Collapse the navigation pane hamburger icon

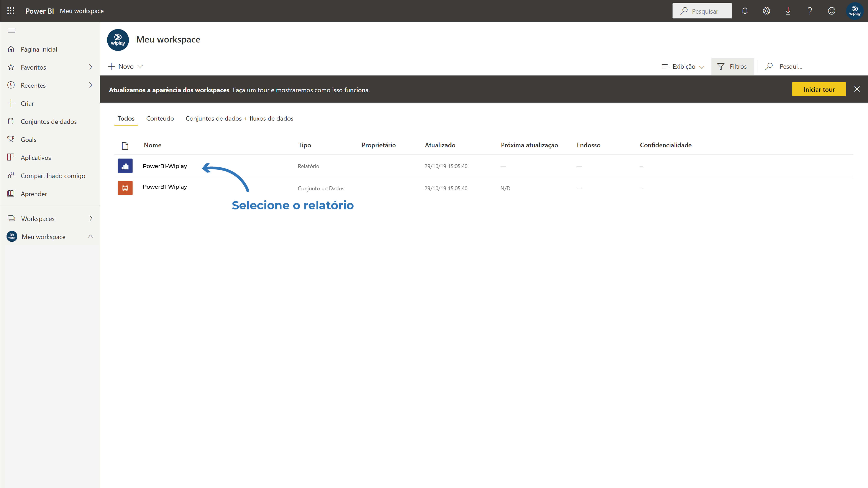pyautogui.click(x=11, y=31)
